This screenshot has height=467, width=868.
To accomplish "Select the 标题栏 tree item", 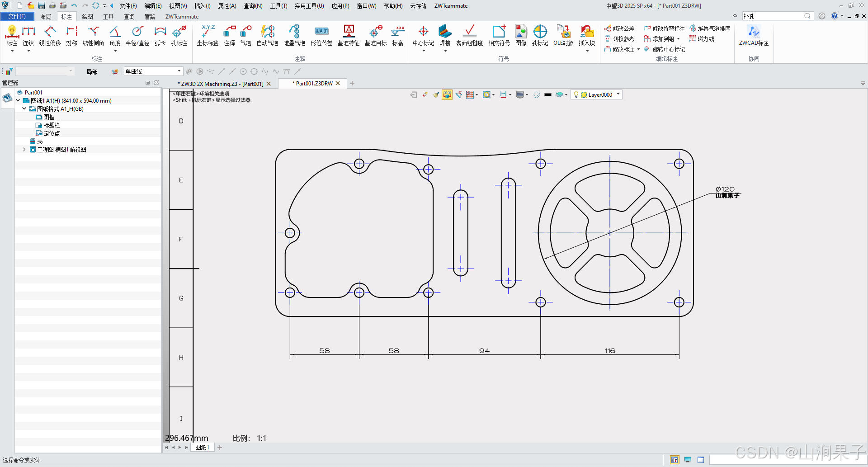I will click(52, 125).
